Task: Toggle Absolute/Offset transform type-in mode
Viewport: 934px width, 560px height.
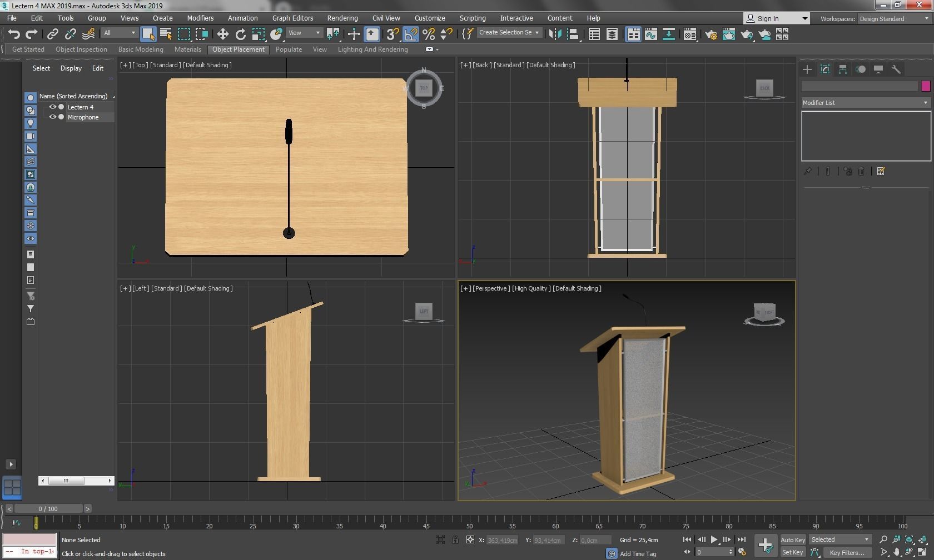Action: [470, 539]
